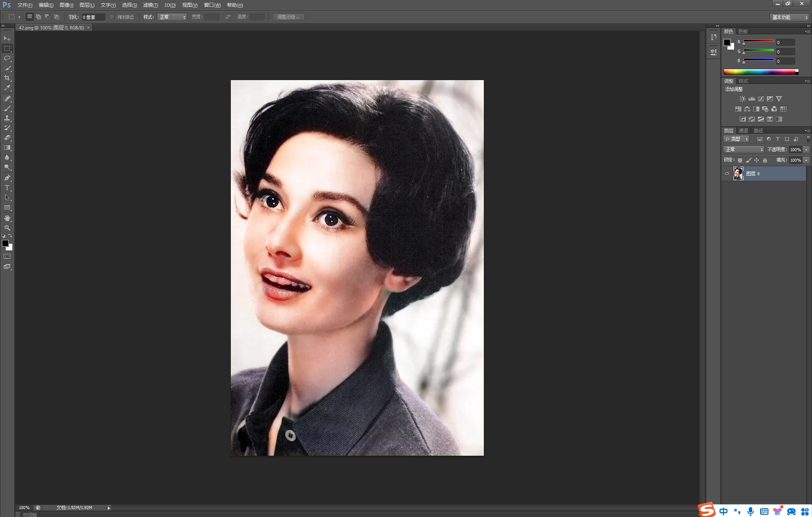Select the Hand tool
The height and width of the screenshot is (517, 812).
pyautogui.click(x=7, y=218)
